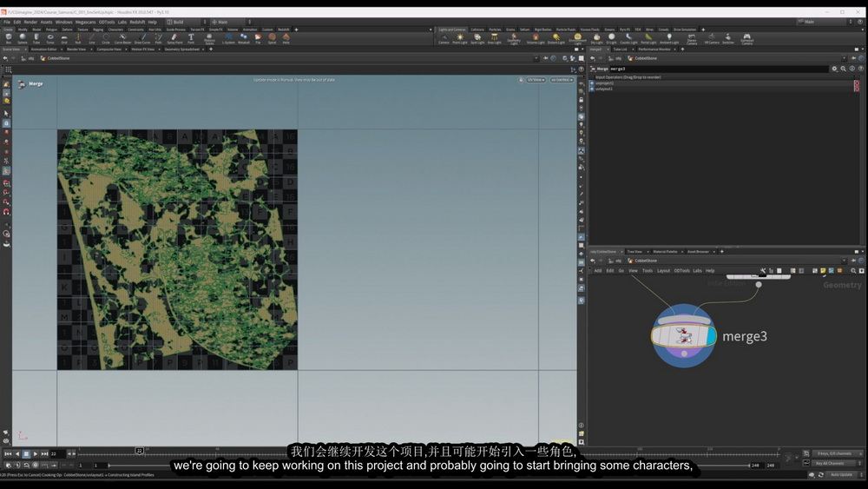Open the Key All Channels dropdown
The width and height of the screenshot is (868, 489).
pyautogui.click(x=859, y=463)
